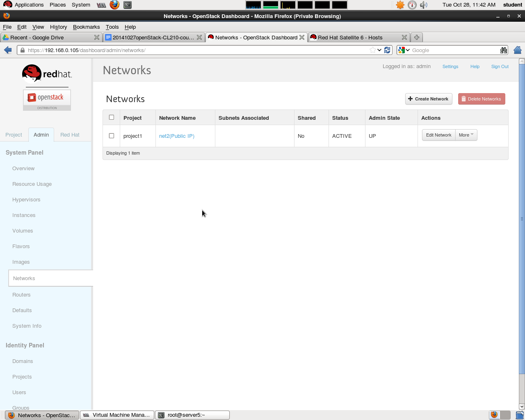Reload the page with refresh icon
525x420 pixels.
(x=387, y=50)
